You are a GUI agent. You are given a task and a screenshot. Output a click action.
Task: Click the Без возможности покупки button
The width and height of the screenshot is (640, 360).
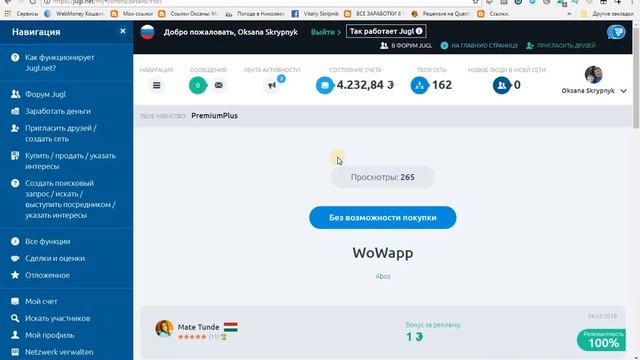tap(382, 218)
